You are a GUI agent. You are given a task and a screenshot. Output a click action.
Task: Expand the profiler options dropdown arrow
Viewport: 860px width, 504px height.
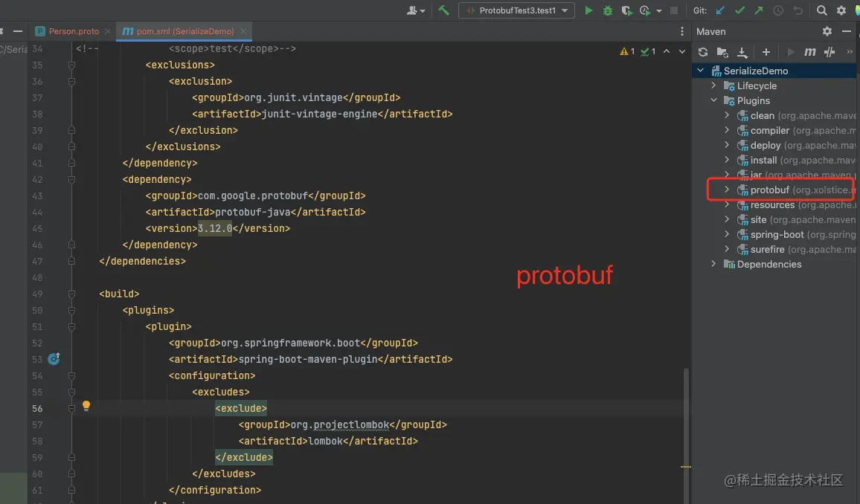(x=658, y=11)
